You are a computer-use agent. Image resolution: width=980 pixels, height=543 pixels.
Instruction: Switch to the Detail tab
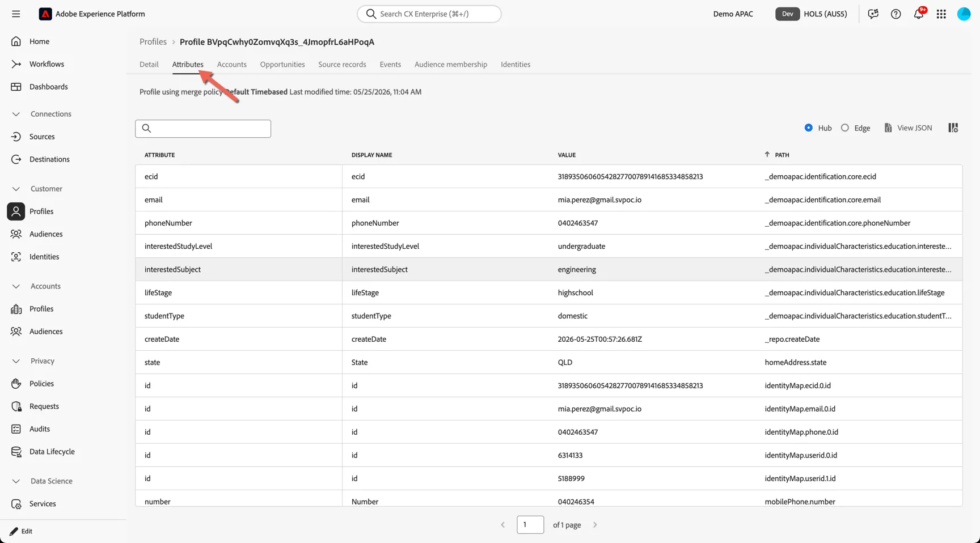tap(149, 65)
